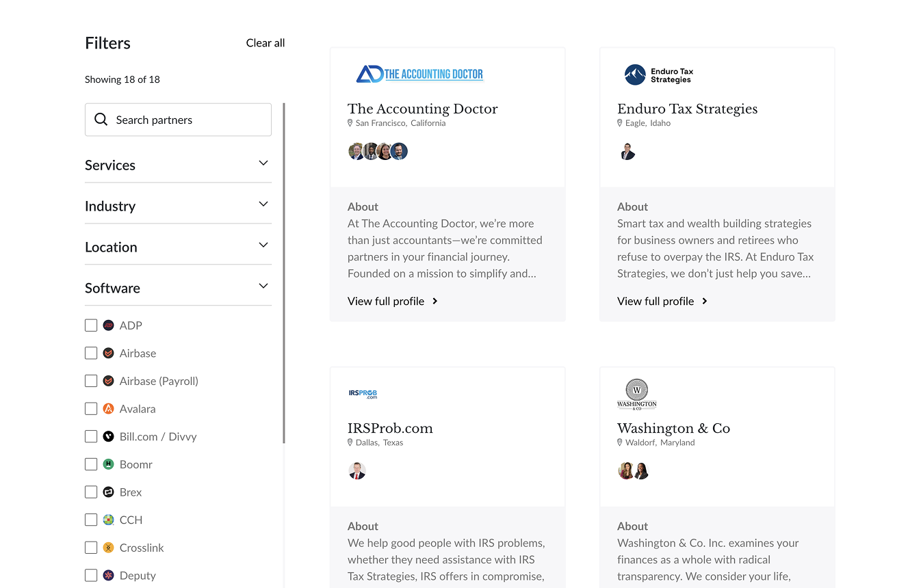Click the magnifier icon in Search partners

coord(101,120)
